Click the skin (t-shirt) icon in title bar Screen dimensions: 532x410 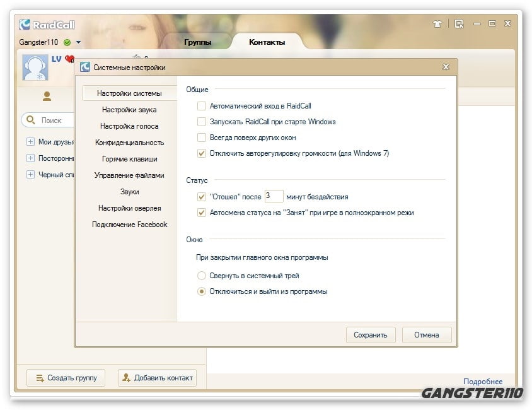437,24
